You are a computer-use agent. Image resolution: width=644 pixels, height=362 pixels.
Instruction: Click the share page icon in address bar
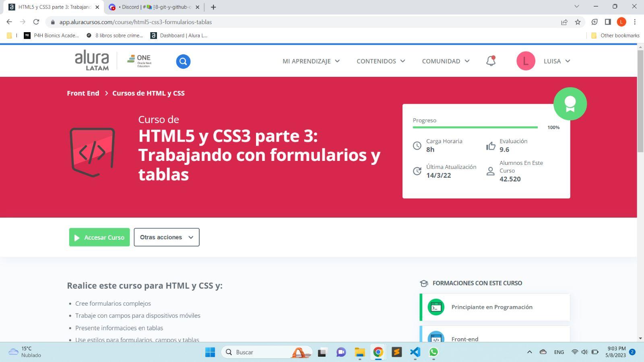pyautogui.click(x=564, y=22)
